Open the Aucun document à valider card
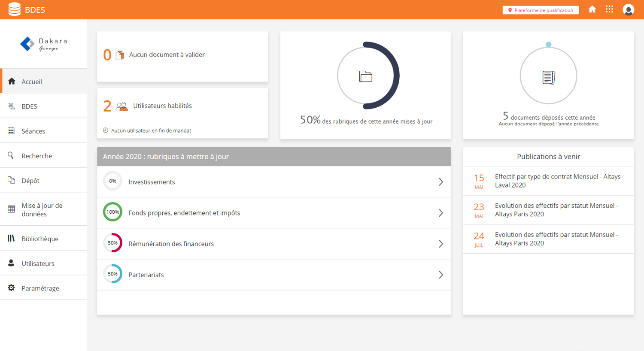 182,56
